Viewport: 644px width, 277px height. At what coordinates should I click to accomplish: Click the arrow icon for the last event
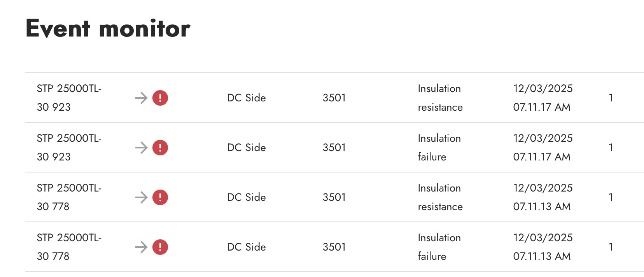coord(141,247)
